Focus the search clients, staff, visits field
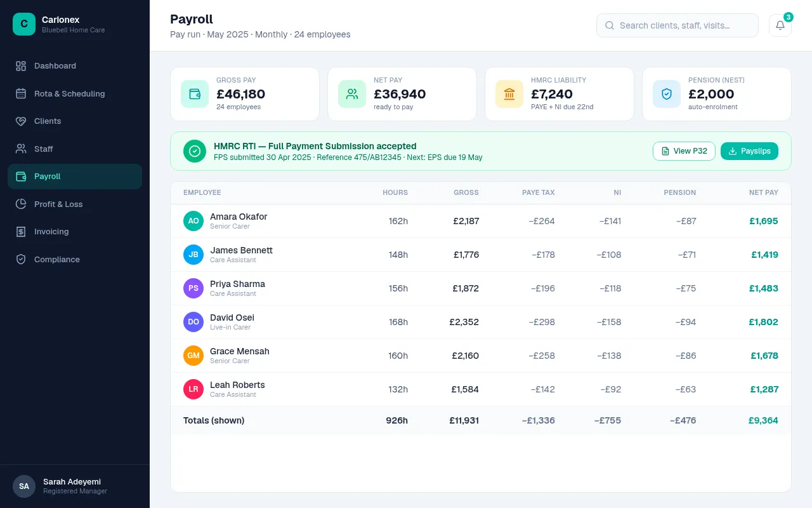This screenshot has height=508, width=812. [678, 25]
